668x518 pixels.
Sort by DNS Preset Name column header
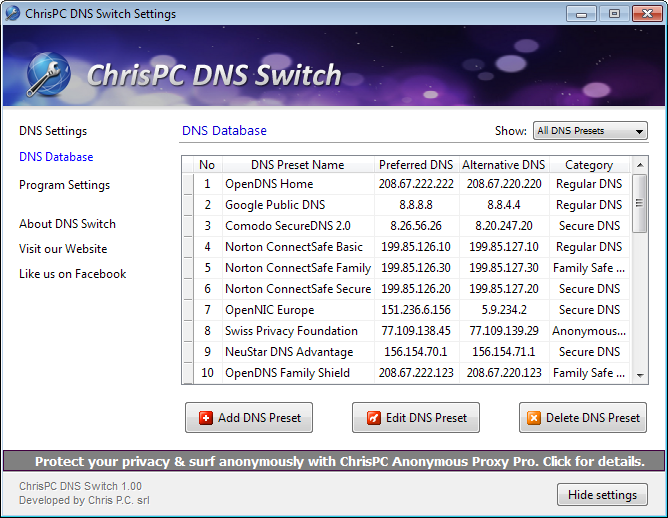pos(298,165)
